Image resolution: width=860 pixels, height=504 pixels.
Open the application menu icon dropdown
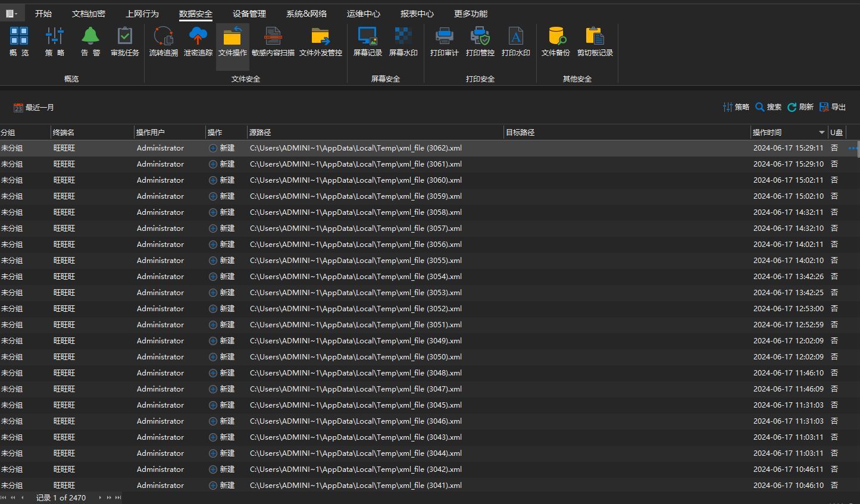tap(12, 13)
